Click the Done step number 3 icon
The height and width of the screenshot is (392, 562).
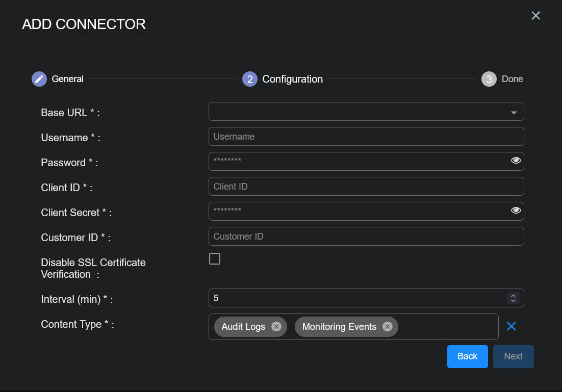click(489, 79)
